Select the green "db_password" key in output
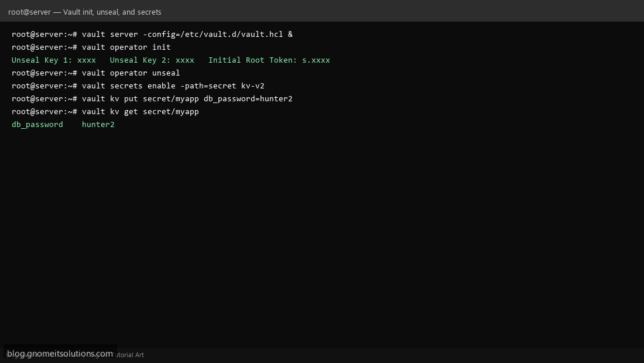644x363 pixels. pyautogui.click(x=37, y=125)
